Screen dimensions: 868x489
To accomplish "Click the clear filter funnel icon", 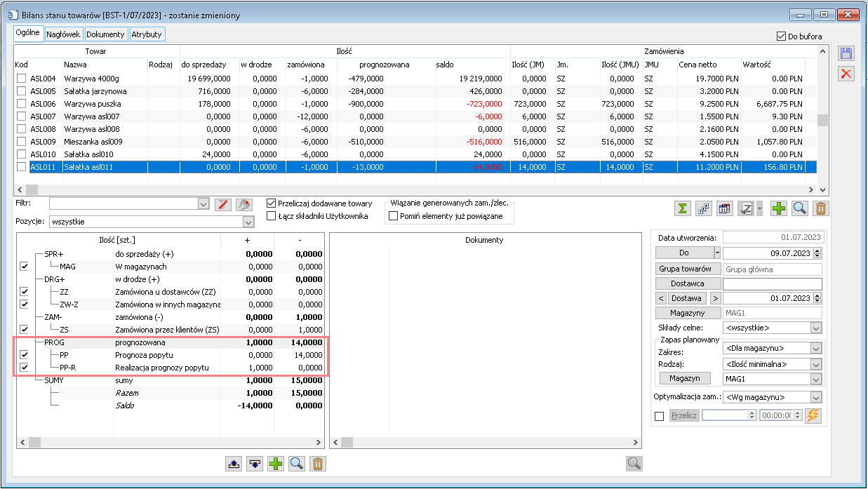I will 222,204.
